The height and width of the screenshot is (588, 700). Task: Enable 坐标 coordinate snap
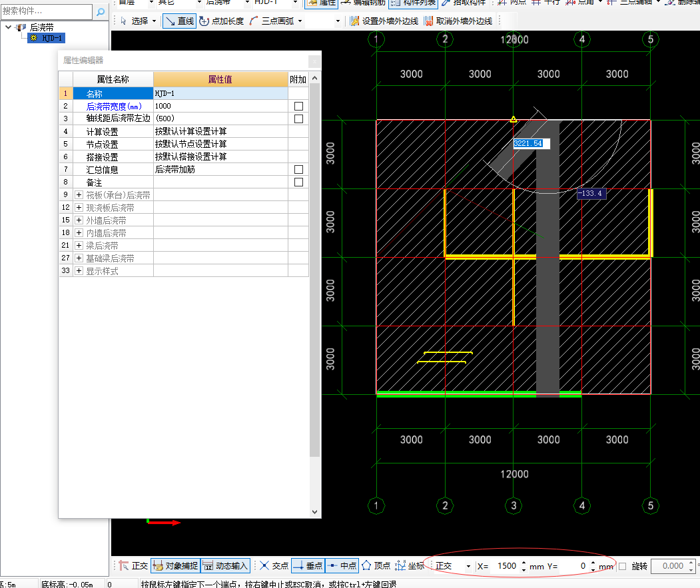tap(410, 565)
